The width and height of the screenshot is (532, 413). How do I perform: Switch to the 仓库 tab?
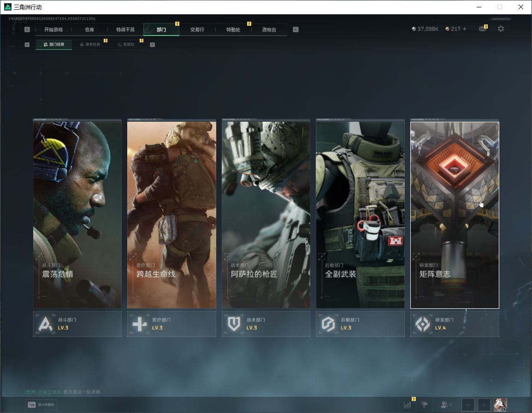tap(89, 29)
